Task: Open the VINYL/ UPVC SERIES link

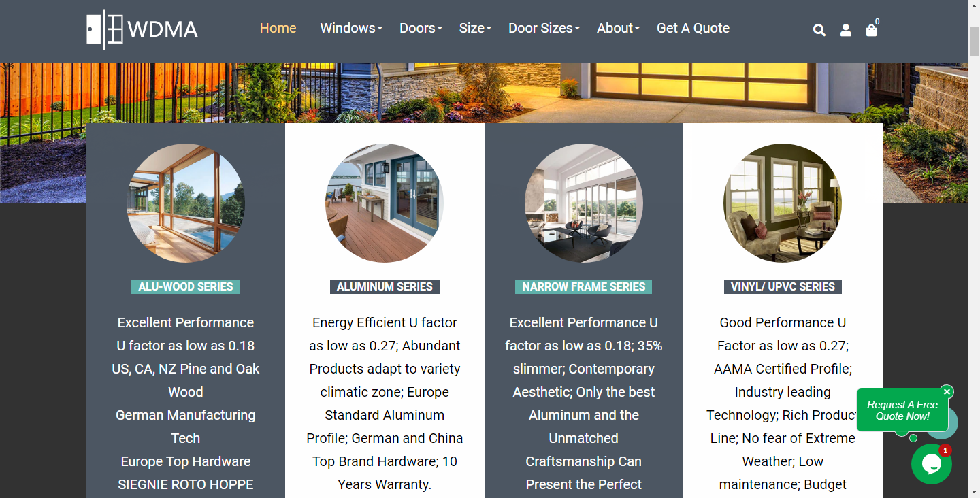Action: tap(783, 286)
